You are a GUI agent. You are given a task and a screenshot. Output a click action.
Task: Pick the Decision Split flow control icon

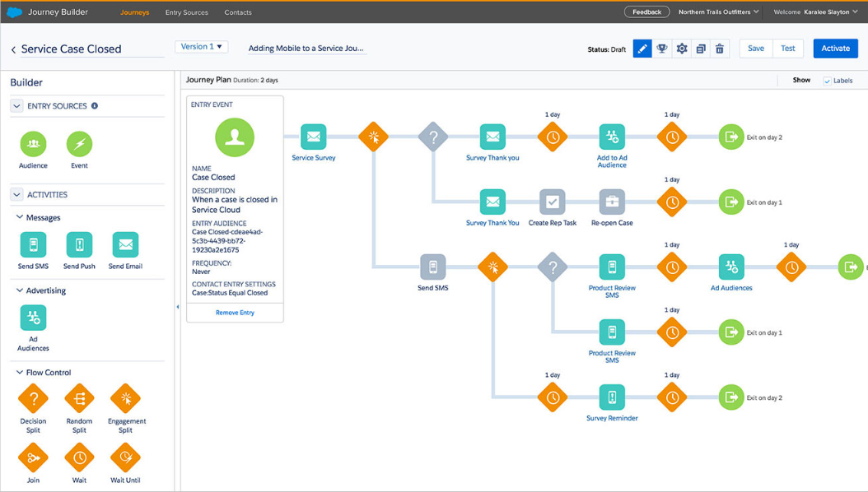(33, 398)
